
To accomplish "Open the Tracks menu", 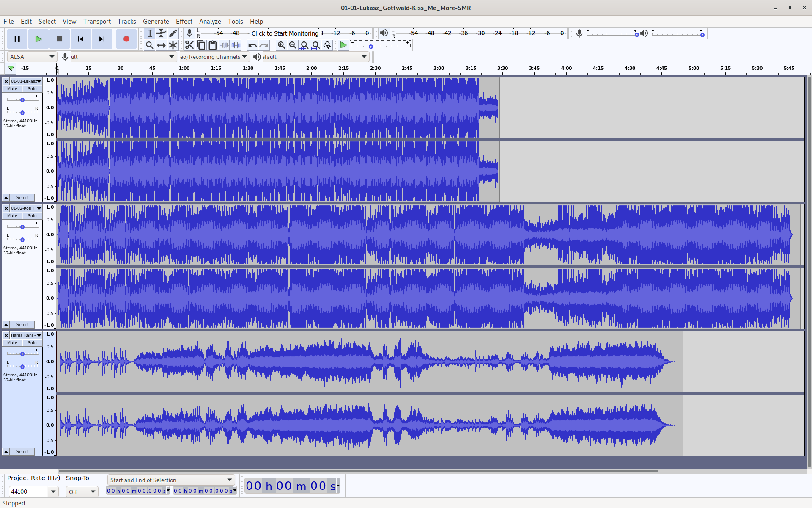I will tap(126, 22).
